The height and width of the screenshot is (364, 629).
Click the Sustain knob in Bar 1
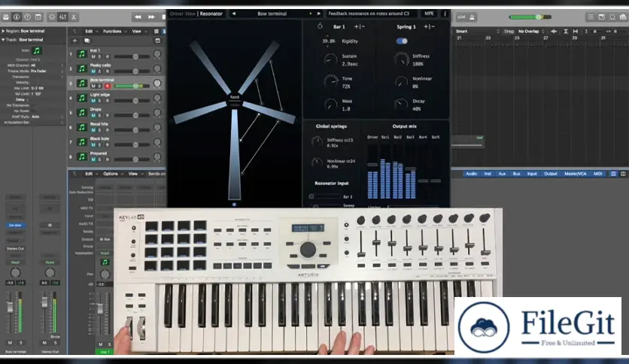coord(330,59)
